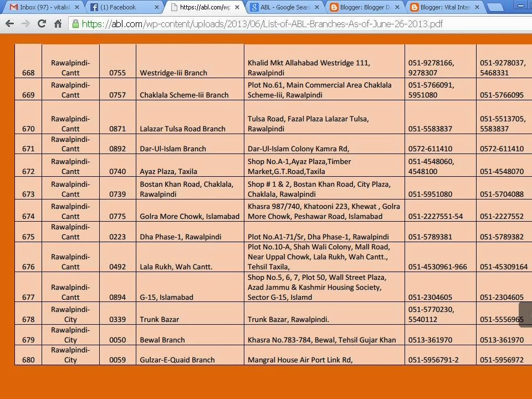Click phone number 051-5704088

pyautogui.click(x=502, y=194)
